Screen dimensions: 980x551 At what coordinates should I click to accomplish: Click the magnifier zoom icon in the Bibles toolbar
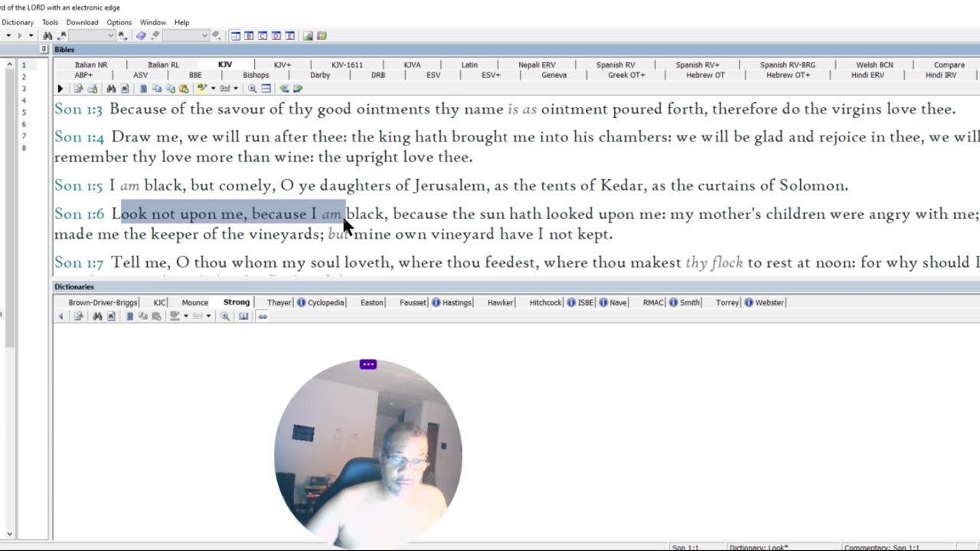coord(252,89)
